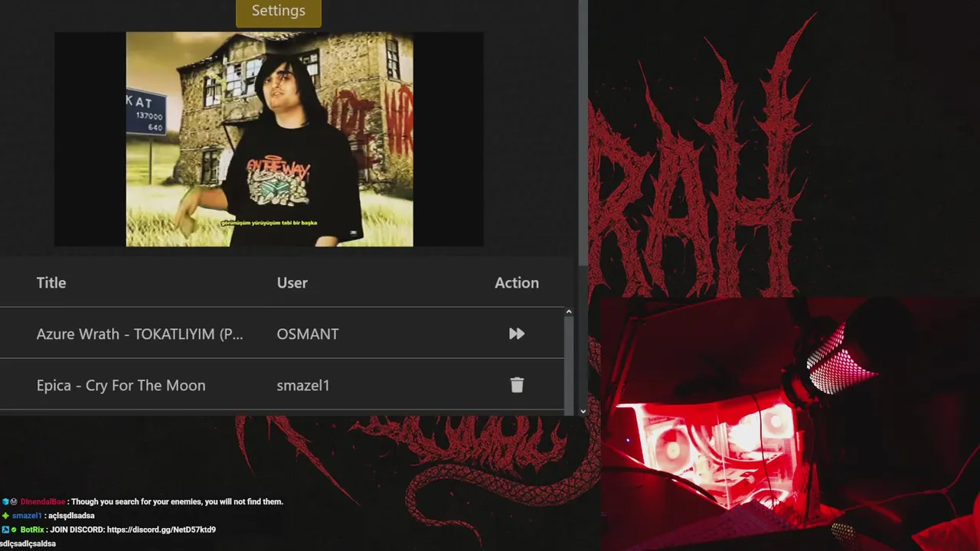Click the OSMANT user cell

pyautogui.click(x=308, y=334)
